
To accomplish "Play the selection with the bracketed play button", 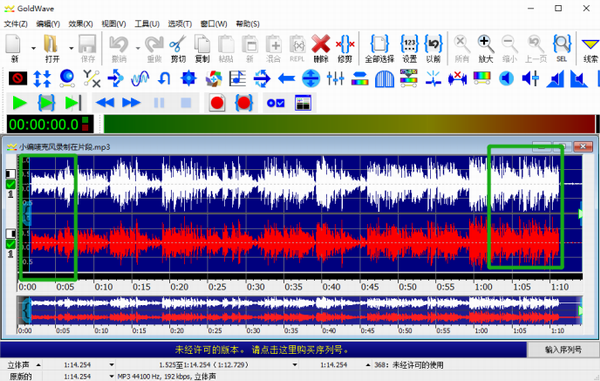I will tap(46, 103).
